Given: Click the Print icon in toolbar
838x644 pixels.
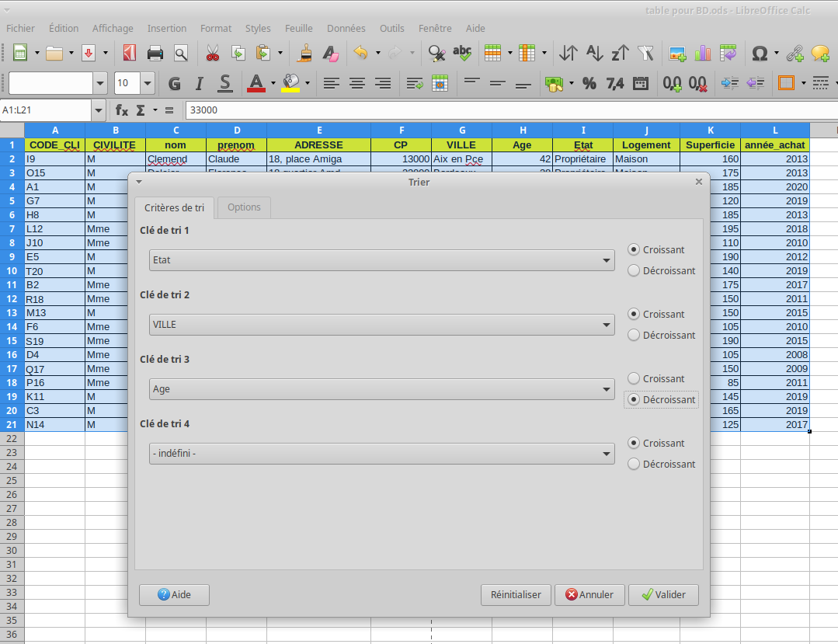Looking at the screenshot, I should coord(155,53).
